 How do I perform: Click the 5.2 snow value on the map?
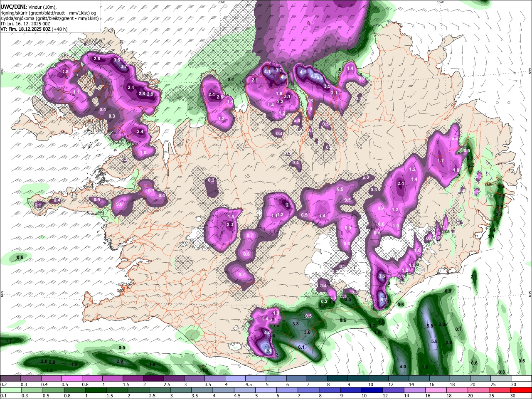pyautogui.click(x=384, y=300)
